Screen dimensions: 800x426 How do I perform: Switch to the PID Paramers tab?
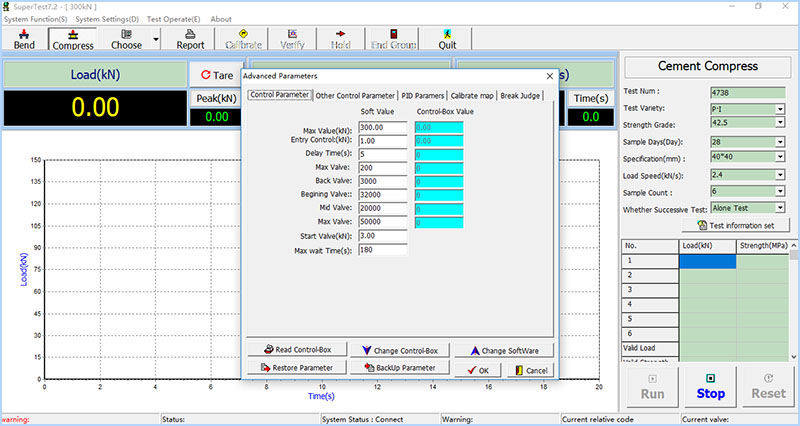pyautogui.click(x=423, y=96)
